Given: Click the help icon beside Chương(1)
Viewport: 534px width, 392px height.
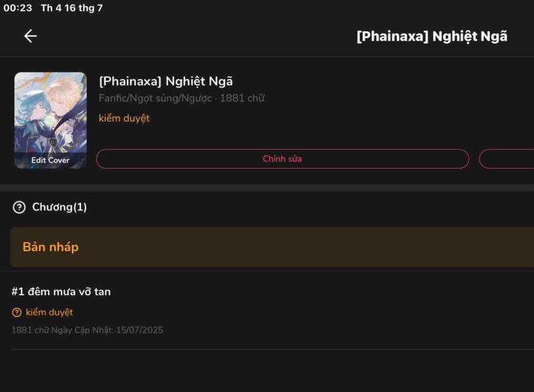Looking at the screenshot, I should point(19,208).
